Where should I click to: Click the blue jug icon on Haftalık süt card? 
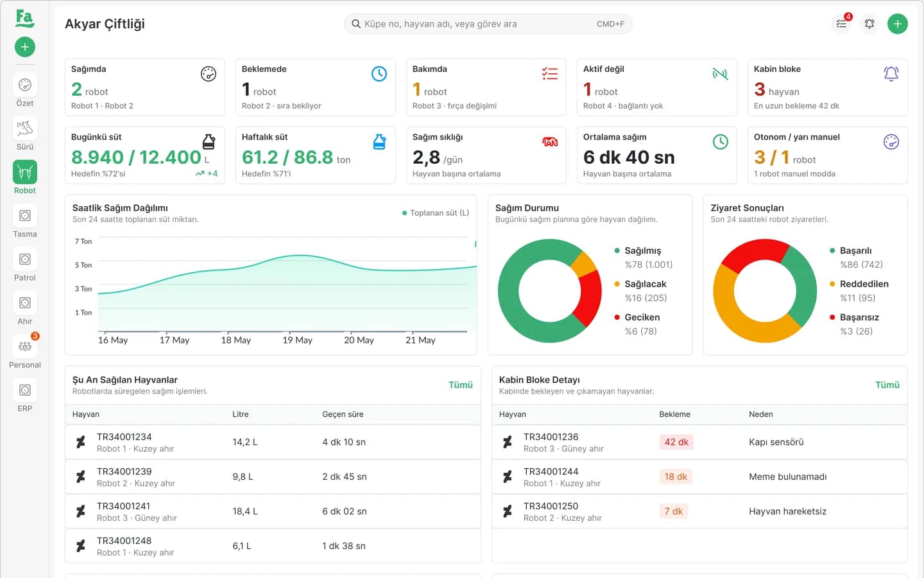[x=379, y=142]
